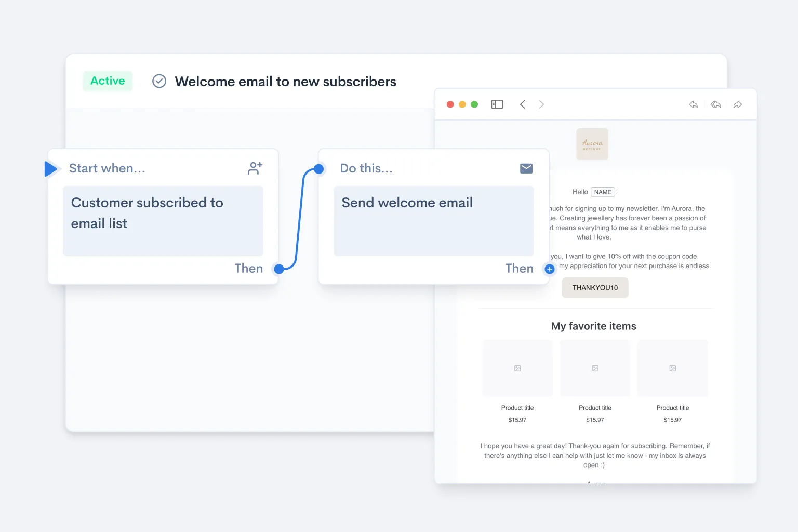The height and width of the screenshot is (532, 798).
Task: Go back with the left chevron
Action: click(x=523, y=104)
